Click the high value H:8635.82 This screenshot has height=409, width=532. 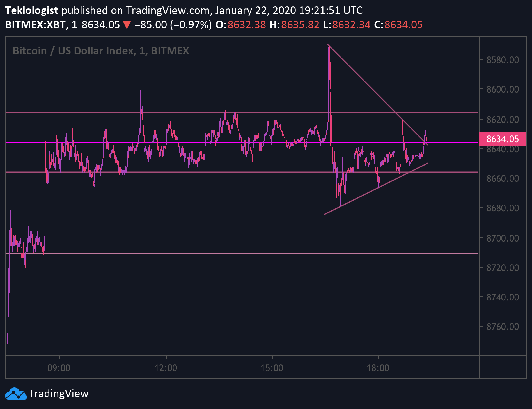click(294, 25)
